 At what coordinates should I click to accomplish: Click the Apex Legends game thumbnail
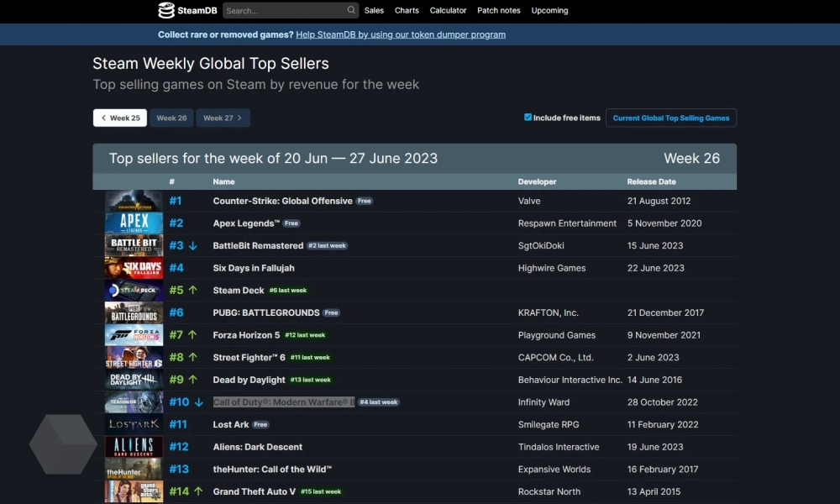(x=134, y=223)
